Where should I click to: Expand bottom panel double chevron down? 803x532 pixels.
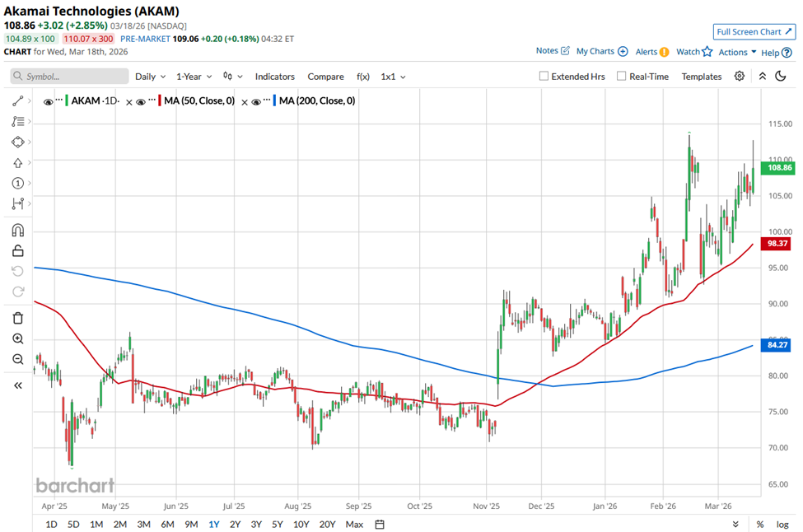[735, 525]
